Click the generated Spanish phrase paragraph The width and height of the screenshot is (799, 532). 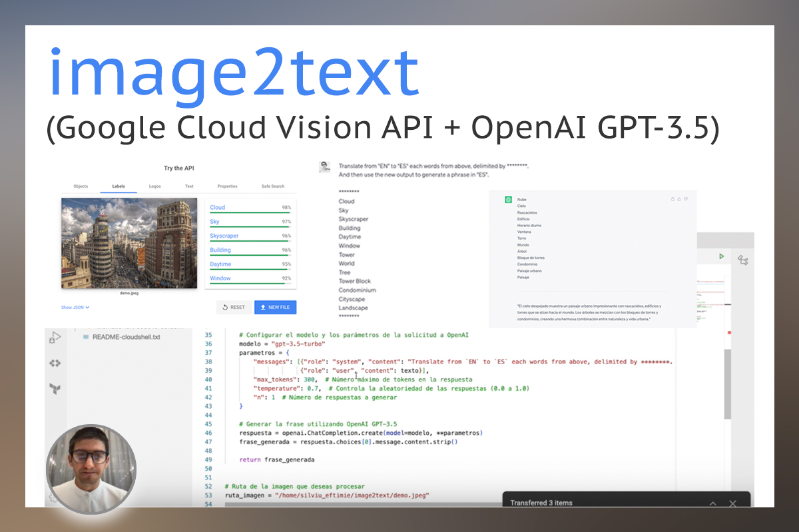588,313
